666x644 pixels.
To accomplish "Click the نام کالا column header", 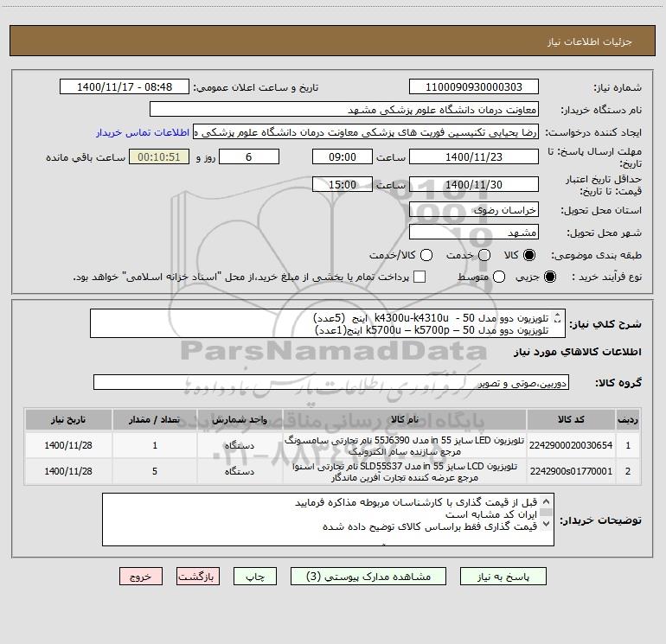I will 405,419.
